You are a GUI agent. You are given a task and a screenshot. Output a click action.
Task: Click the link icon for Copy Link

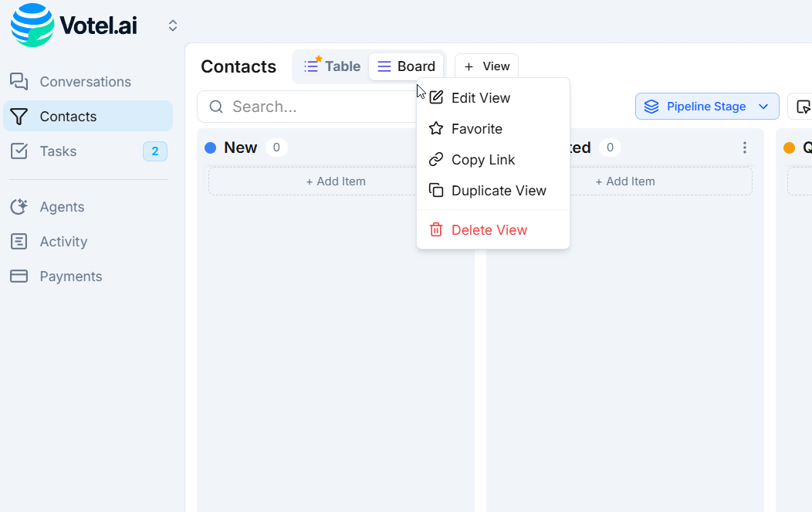coord(436,160)
